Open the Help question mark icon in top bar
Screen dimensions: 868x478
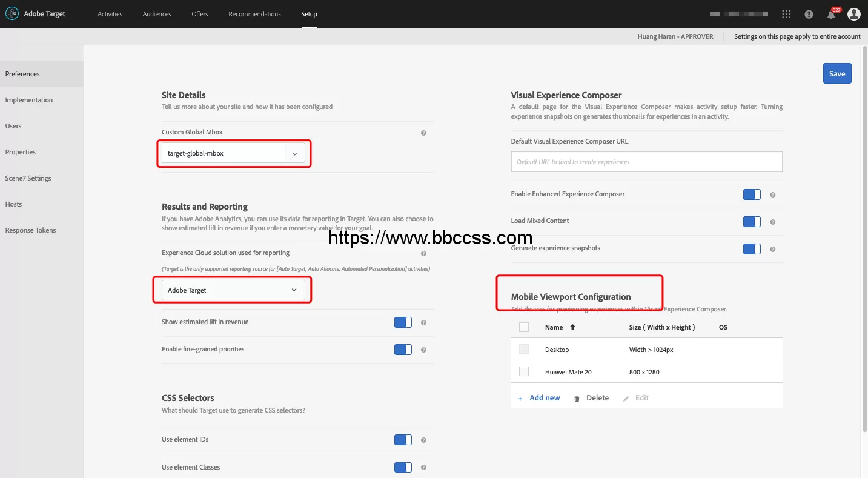coord(809,14)
